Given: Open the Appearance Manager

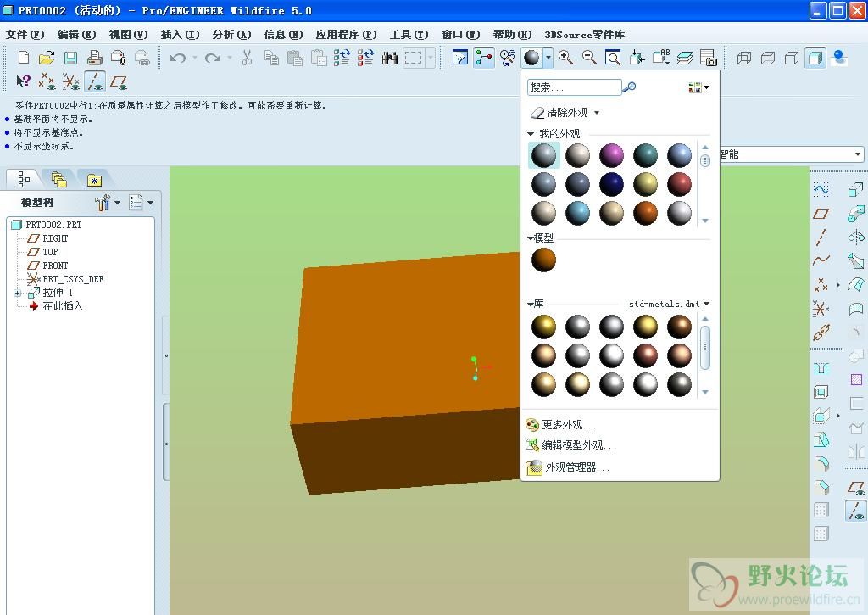Looking at the screenshot, I should [x=568, y=467].
